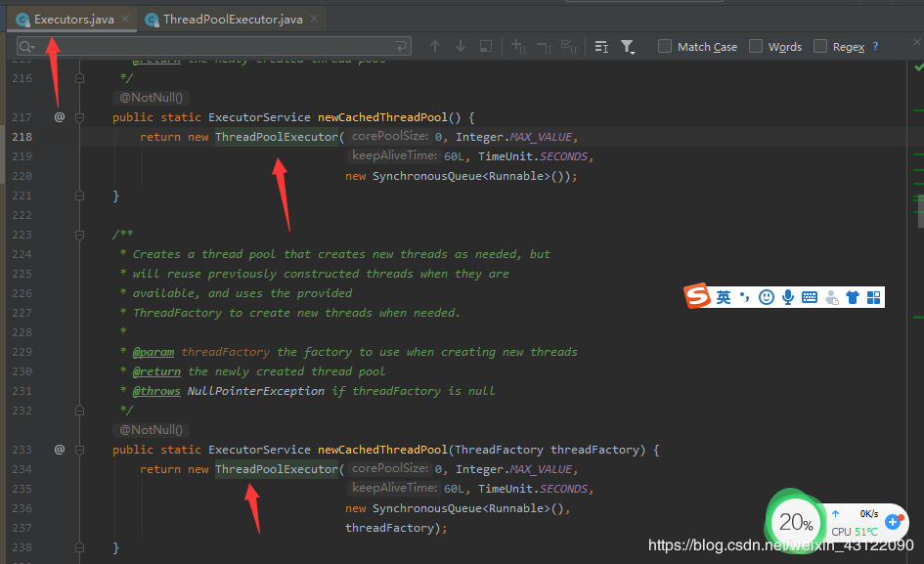This screenshot has height=564, width=924.
Task: Toggle Sogou punctuation mode icon
Action: tap(745, 297)
